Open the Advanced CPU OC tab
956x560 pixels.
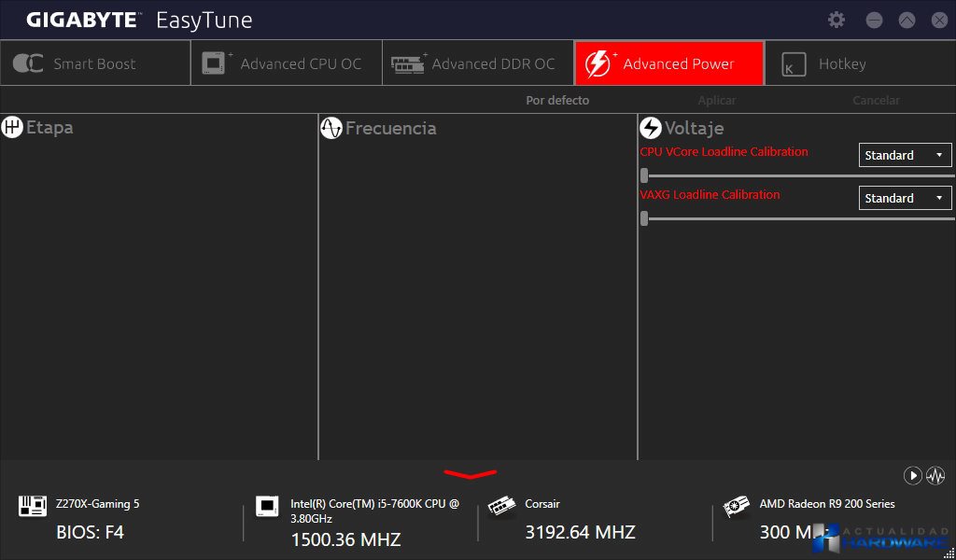point(286,63)
